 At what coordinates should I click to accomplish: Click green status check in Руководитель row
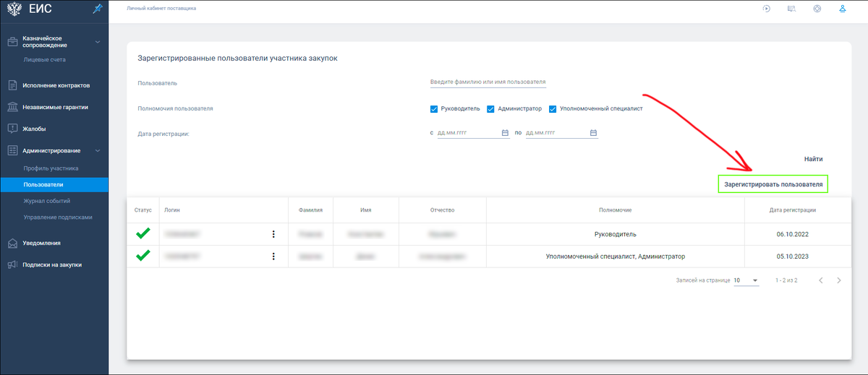tap(143, 233)
